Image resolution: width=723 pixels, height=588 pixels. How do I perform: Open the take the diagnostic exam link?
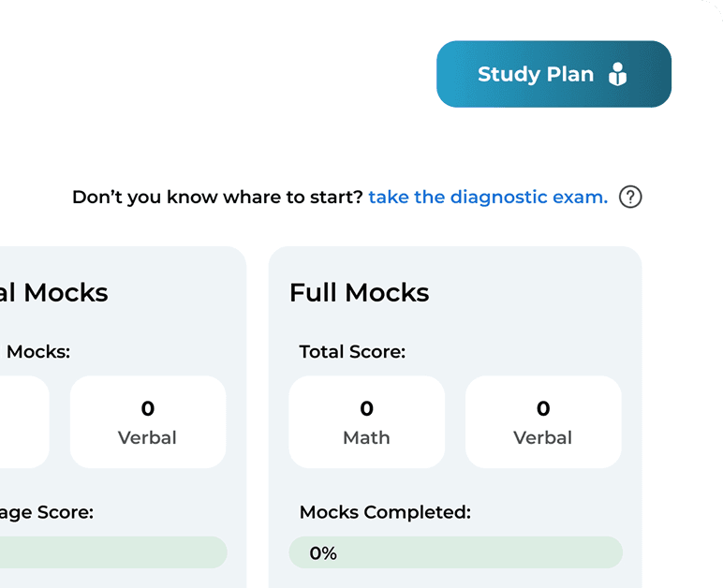point(487,198)
